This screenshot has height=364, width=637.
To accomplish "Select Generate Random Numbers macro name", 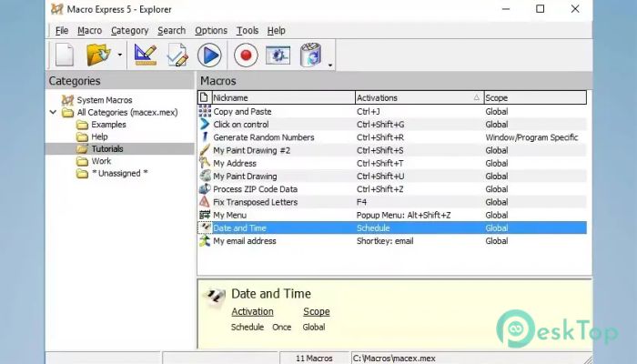I will (x=264, y=137).
